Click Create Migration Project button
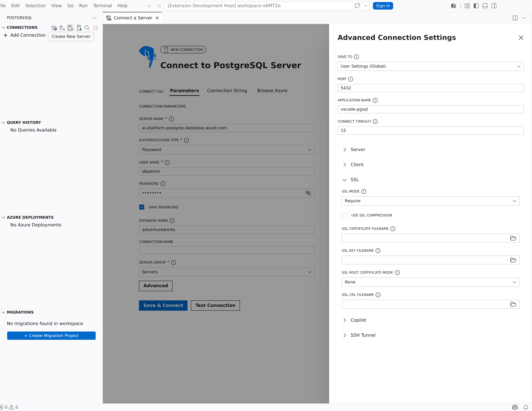The image size is (532, 411). (51, 336)
